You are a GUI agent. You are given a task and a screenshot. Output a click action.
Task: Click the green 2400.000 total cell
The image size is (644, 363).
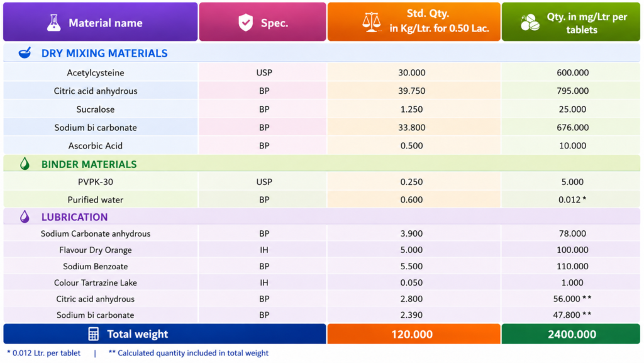tap(571, 334)
